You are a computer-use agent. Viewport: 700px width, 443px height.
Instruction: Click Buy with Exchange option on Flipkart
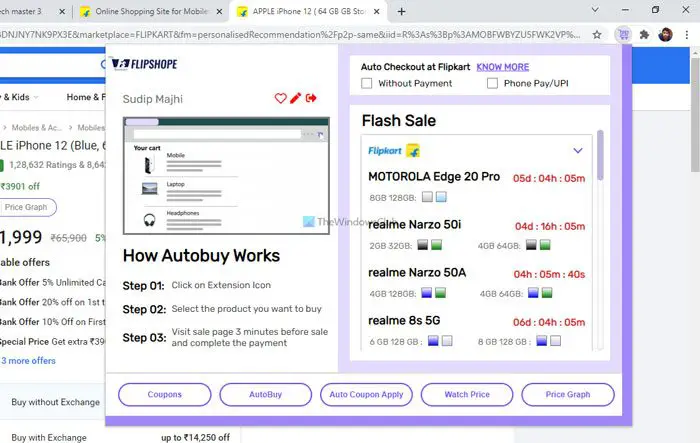pos(49,438)
